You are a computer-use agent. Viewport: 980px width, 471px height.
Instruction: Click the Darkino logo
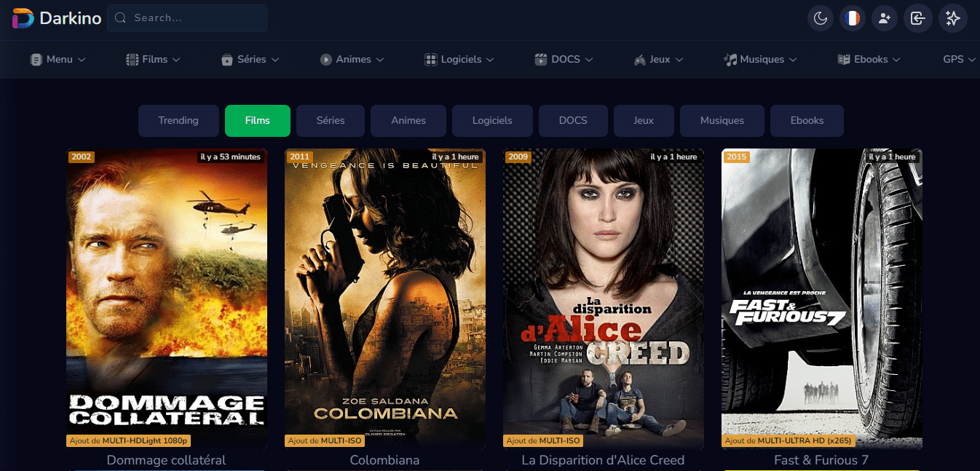click(55, 17)
